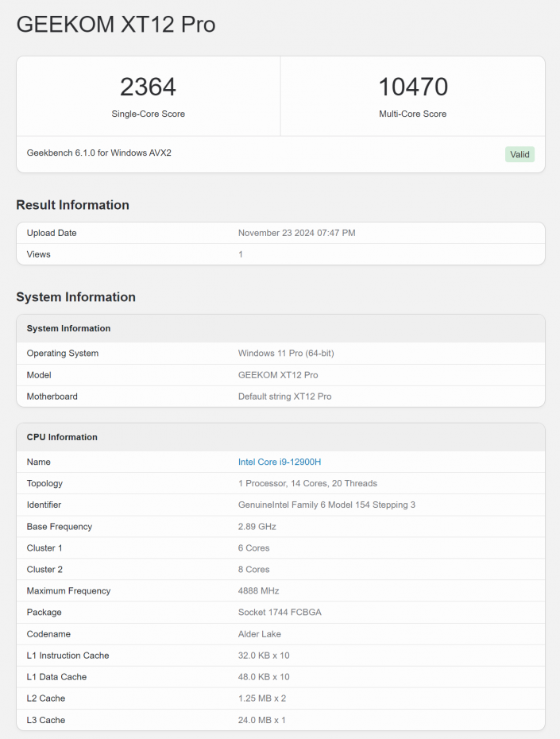Click the Upload Date value
This screenshot has height=739, width=560.
[x=296, y=233]
